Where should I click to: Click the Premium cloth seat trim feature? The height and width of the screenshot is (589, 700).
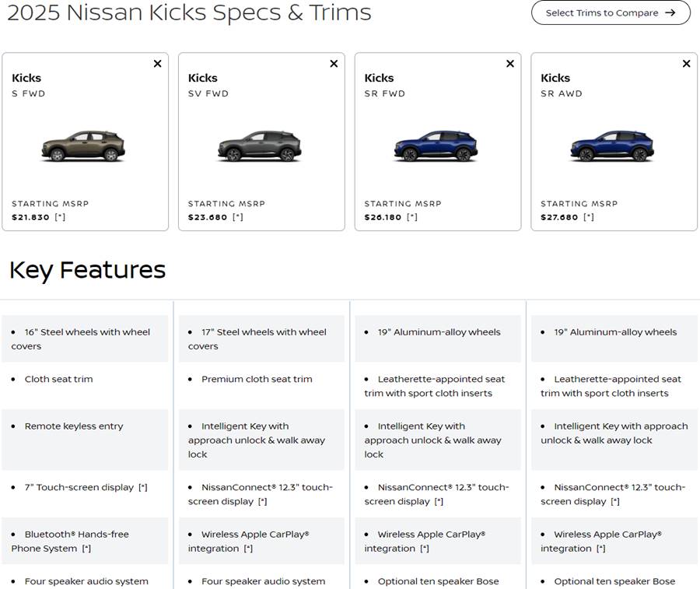click(x=257, y=379)
